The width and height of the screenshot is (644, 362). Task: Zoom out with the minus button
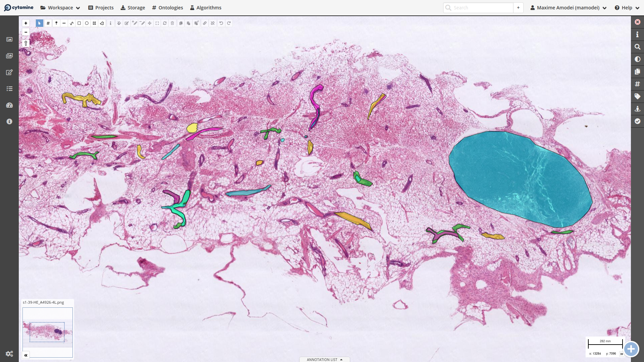(x=26, y=32)
